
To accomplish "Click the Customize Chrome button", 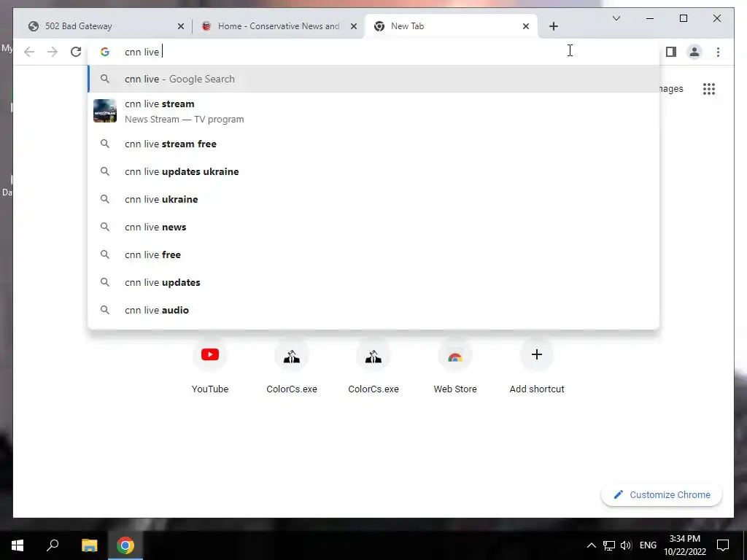I will [x=661, y=495].
